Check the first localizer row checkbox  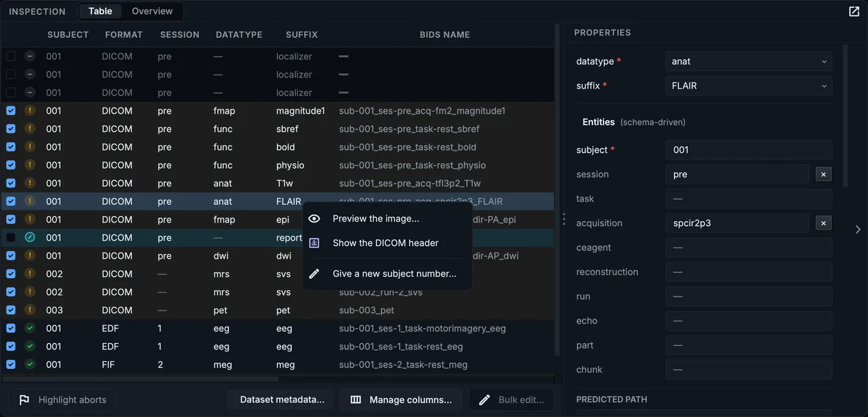tap(11, 56)
